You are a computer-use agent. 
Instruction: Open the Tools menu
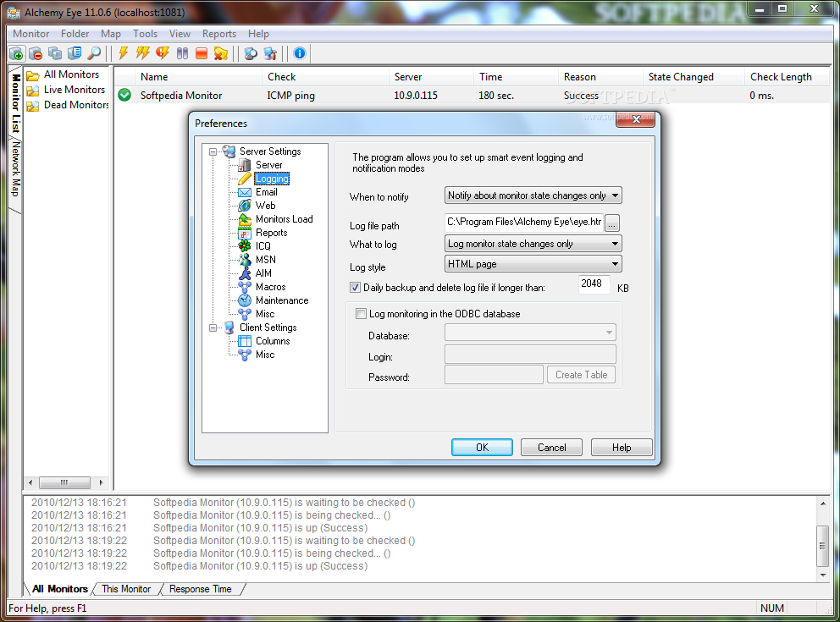coord(145,34)
